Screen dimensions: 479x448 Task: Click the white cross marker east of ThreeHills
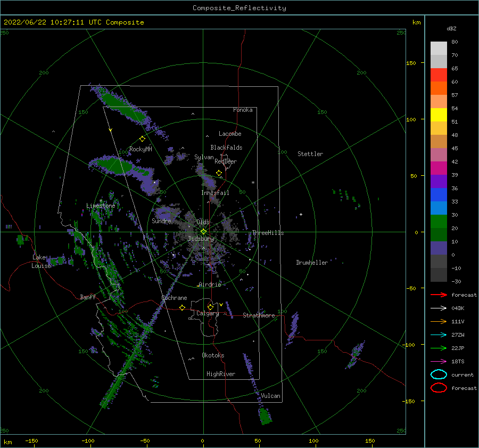coord(301,214)
